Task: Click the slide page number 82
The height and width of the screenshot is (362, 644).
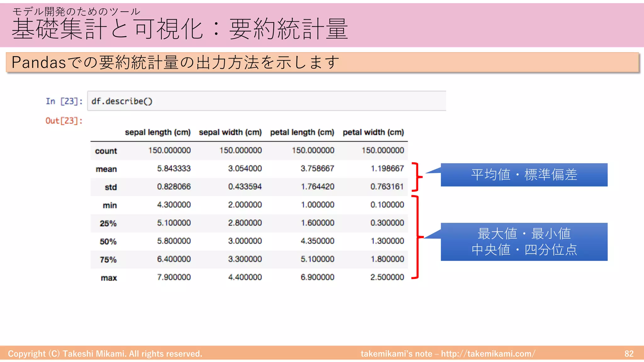Action: (629, 354)
